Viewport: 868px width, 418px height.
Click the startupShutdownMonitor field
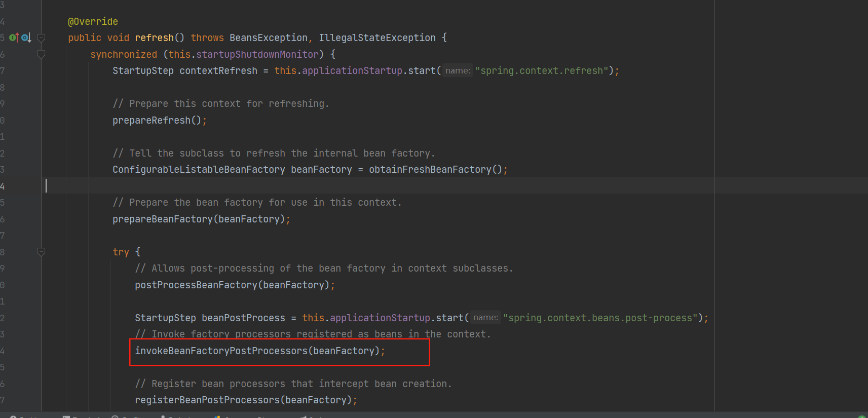[257, 54]
